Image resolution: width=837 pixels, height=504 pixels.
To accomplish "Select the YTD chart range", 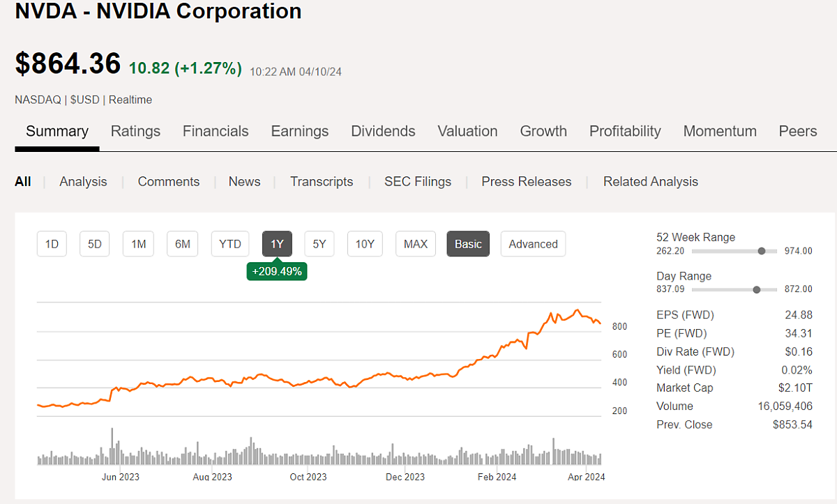I will point(230,244).
